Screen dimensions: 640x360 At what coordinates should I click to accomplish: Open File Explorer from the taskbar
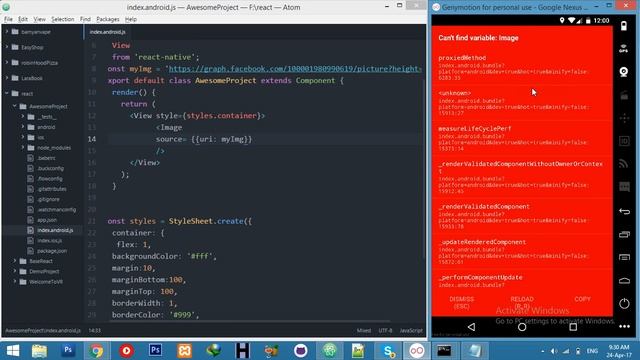(x=39, y=351)
